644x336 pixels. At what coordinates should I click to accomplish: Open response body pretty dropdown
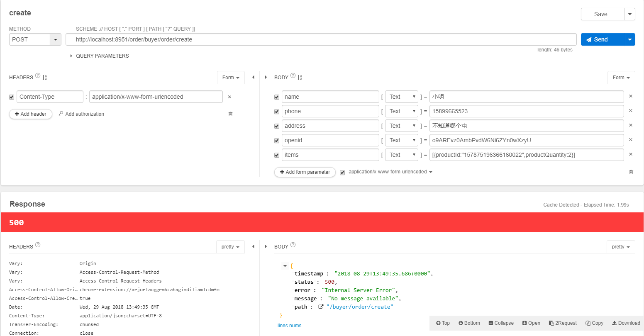point(621,247)
